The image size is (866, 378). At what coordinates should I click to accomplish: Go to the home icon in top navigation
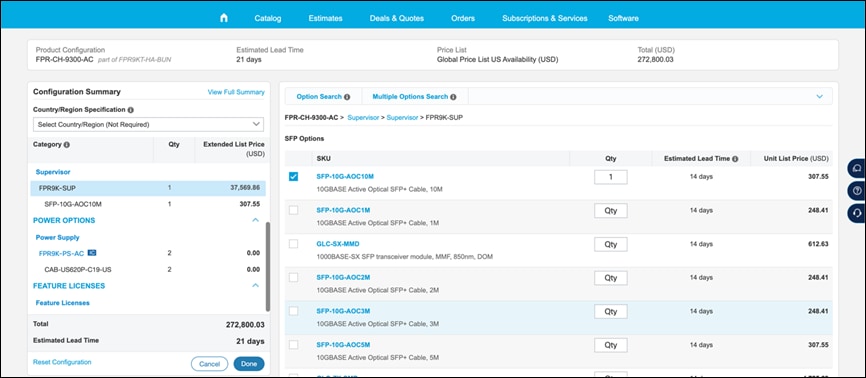[x=224, y=18]
